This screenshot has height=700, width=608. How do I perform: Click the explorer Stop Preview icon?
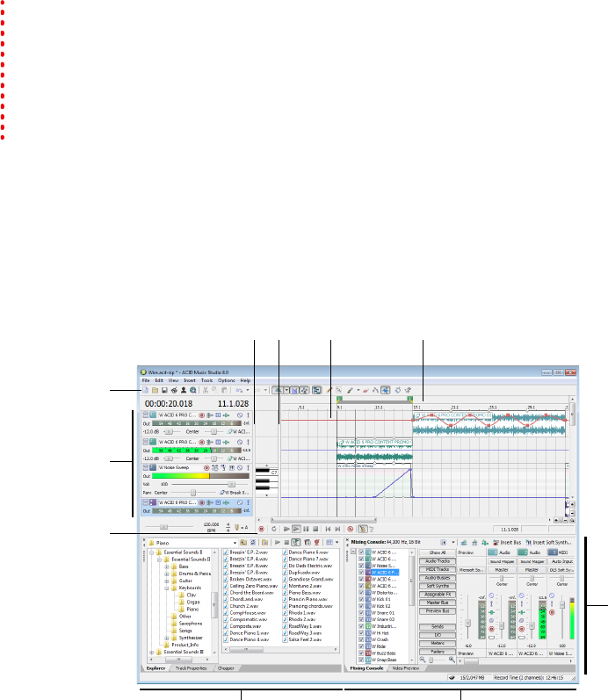point(286,543)
